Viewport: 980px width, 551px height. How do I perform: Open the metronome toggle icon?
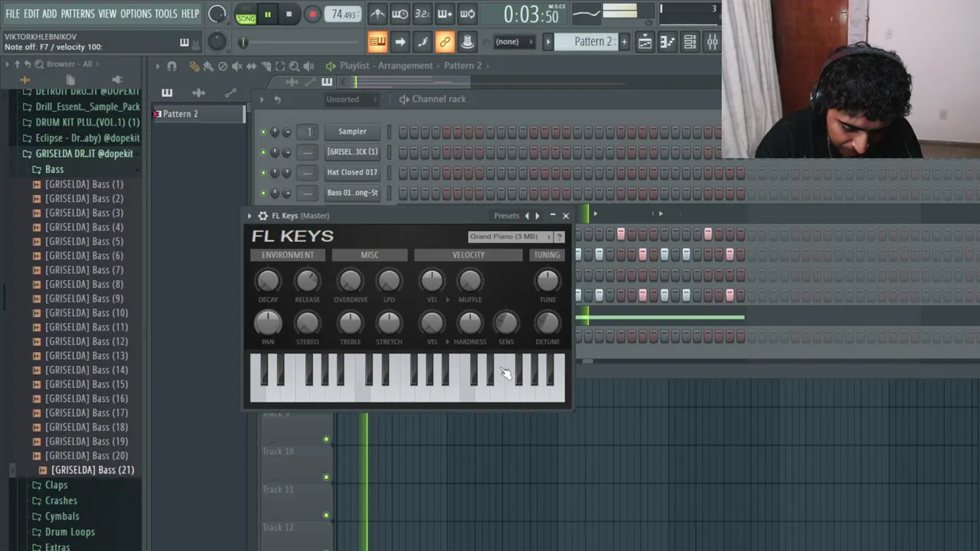(x=377, y=14)
